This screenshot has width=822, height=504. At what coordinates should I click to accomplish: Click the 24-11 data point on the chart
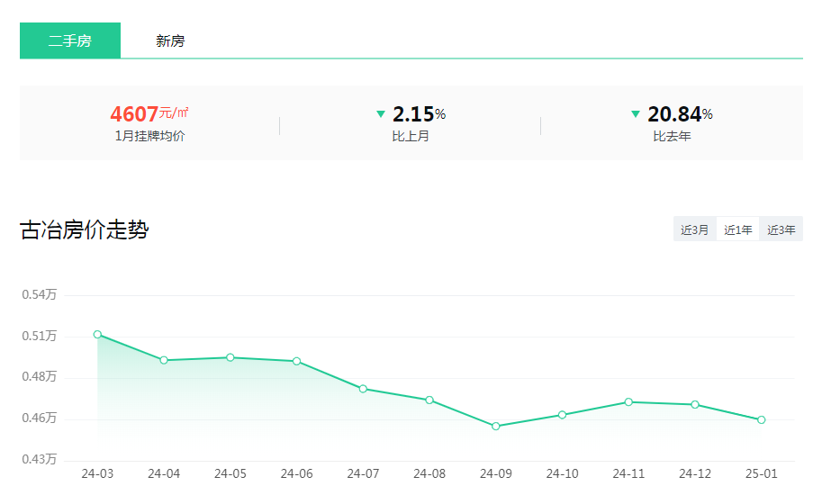coord(628,401)
